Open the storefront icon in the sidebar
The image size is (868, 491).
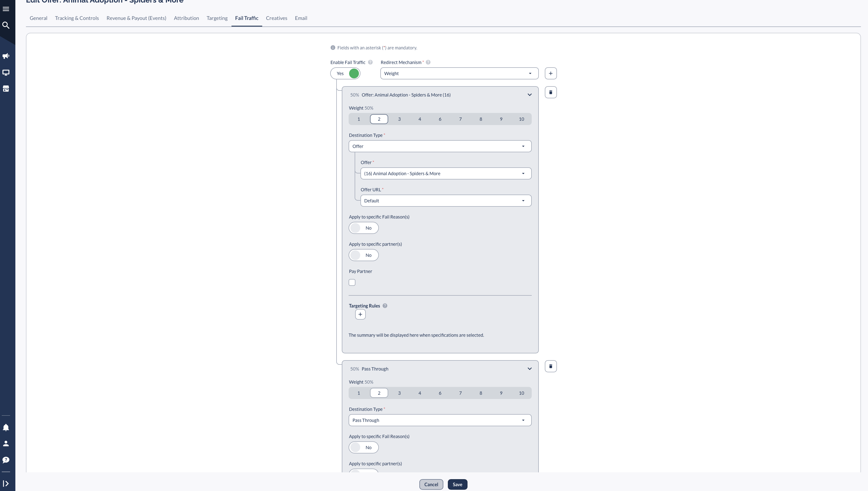pos(6,89)
